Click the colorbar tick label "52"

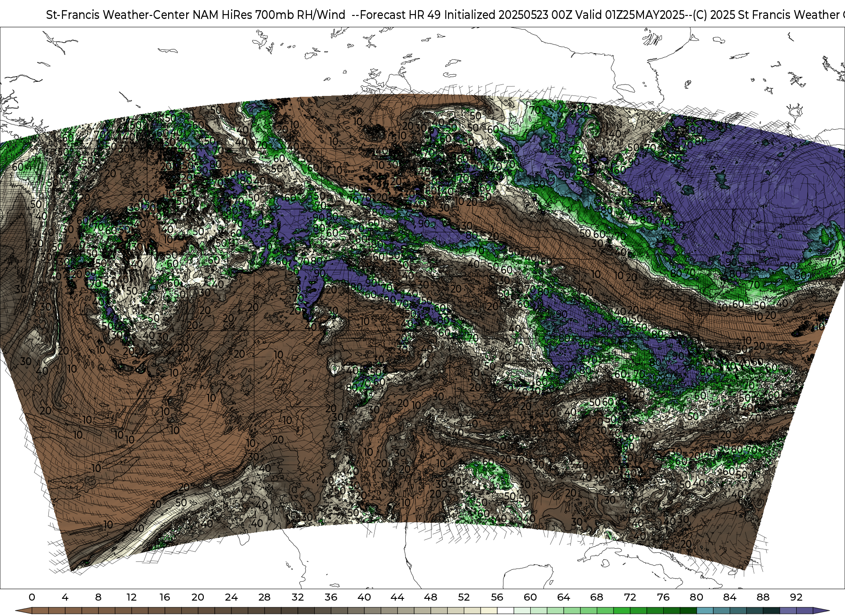464,597
